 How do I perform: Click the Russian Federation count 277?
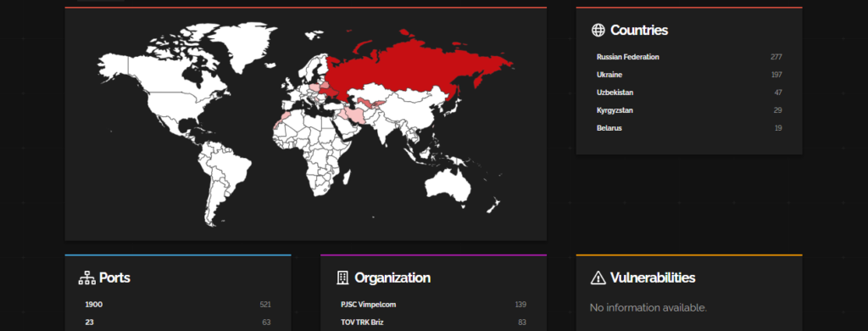pyautogui.click(x=776, y=57)
